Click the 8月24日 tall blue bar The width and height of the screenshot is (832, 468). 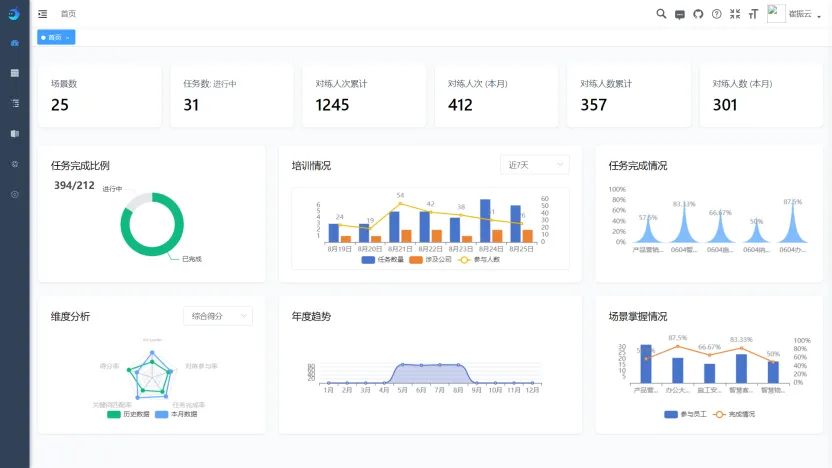485,221
